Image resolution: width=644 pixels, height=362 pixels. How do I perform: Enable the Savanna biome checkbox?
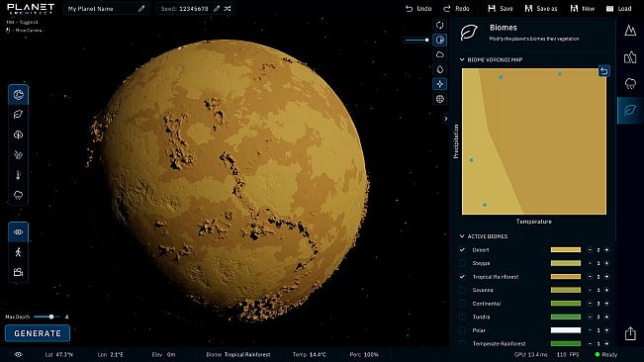tap(462, 290)
